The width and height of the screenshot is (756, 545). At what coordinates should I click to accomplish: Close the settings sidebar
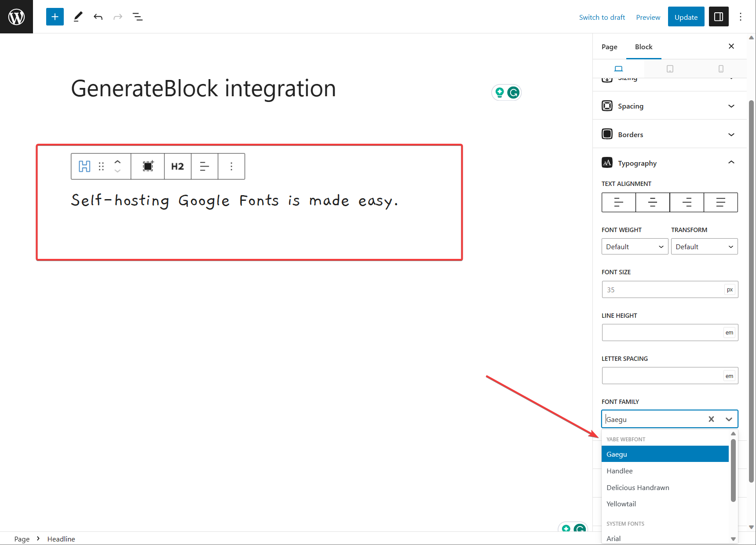click(x=731, y=46)
